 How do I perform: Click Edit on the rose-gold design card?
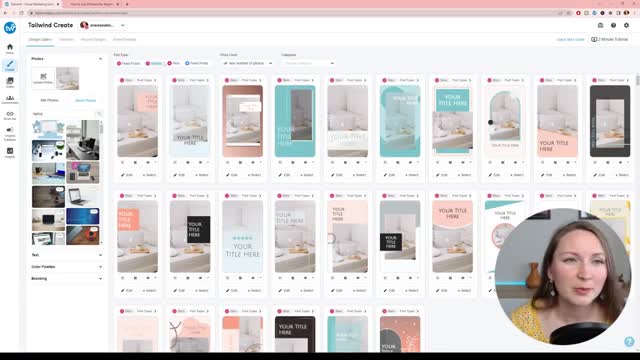[x=231, y=175]
